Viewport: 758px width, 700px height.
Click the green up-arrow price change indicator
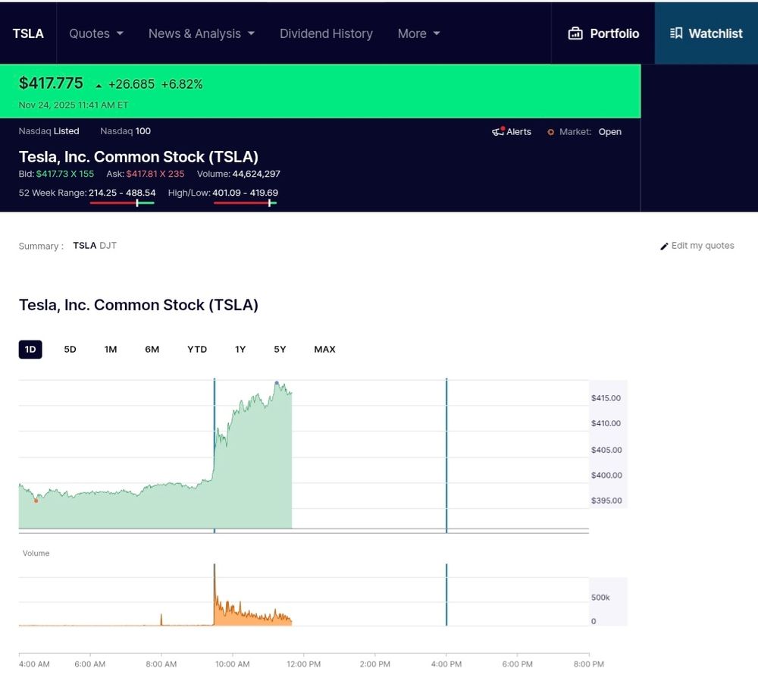pos(99,86)
